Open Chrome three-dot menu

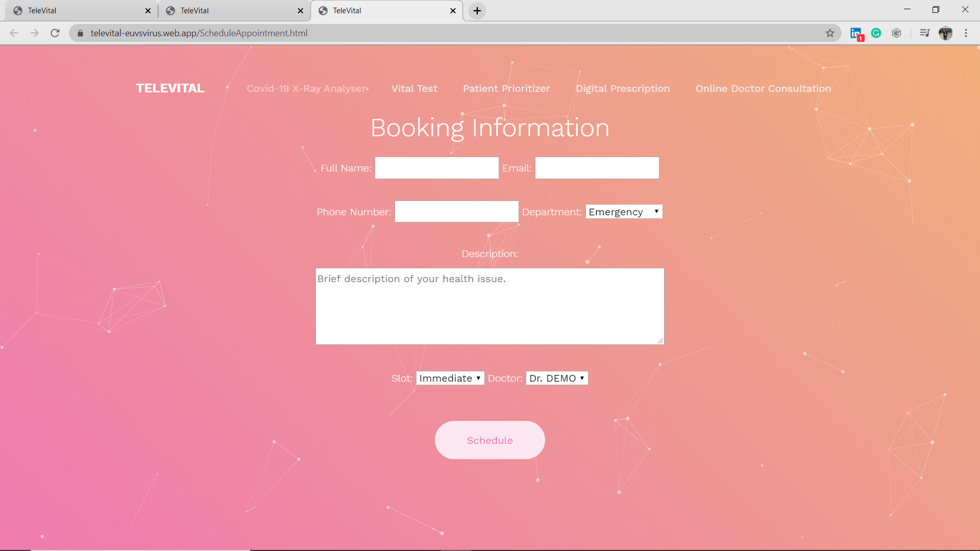(x=966, y=33)
